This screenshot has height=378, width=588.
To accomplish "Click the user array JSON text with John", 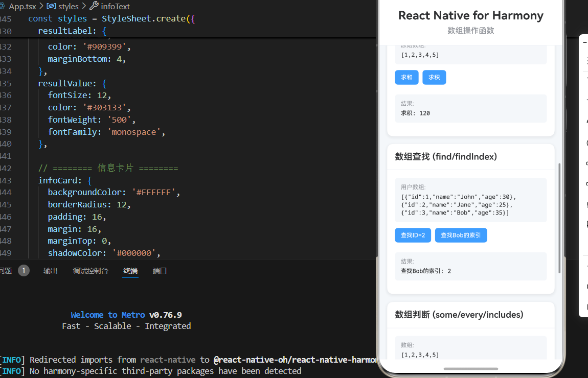I will tap(458, 204).
